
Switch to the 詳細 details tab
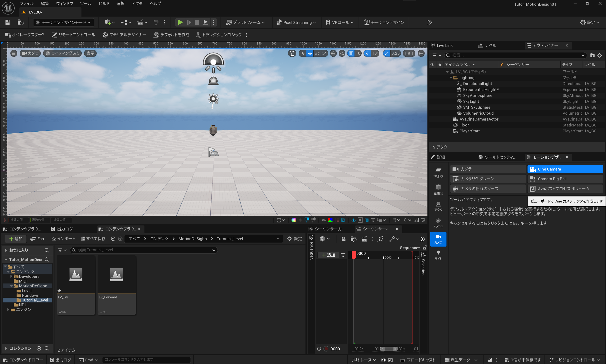click(440, 157)
